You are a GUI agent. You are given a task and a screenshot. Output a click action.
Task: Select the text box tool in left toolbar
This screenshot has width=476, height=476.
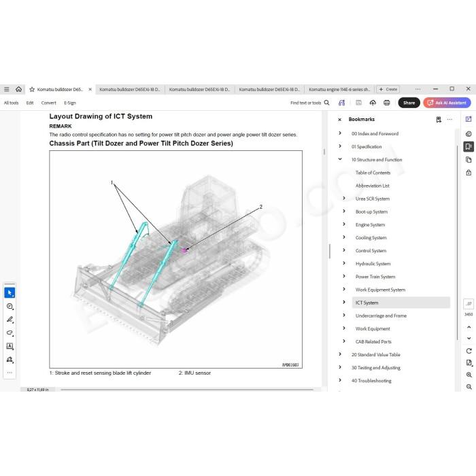[10, 346]
